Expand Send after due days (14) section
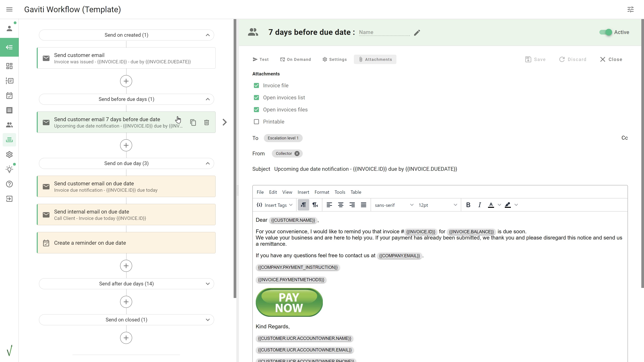The width and height of the screenshot is (644, 362). click(207, 284)
